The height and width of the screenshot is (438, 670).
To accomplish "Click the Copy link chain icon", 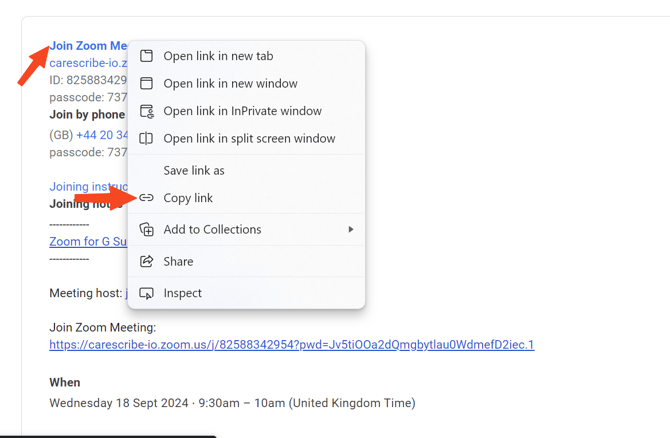I will 147,198.
